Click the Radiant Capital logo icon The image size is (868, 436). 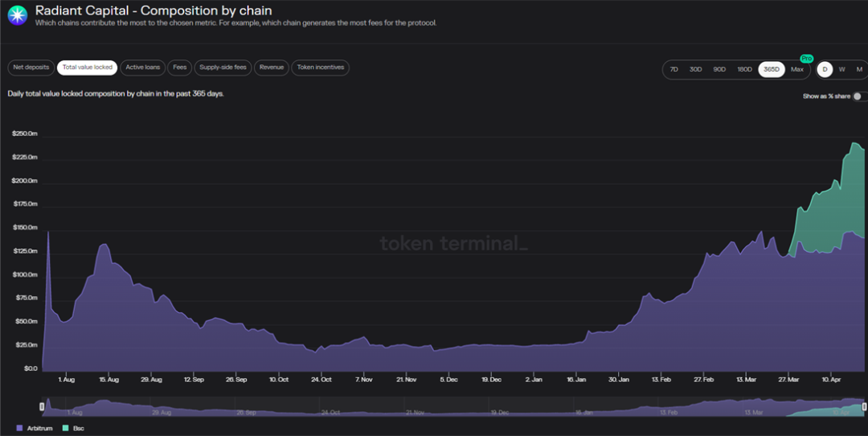[17, 15]
